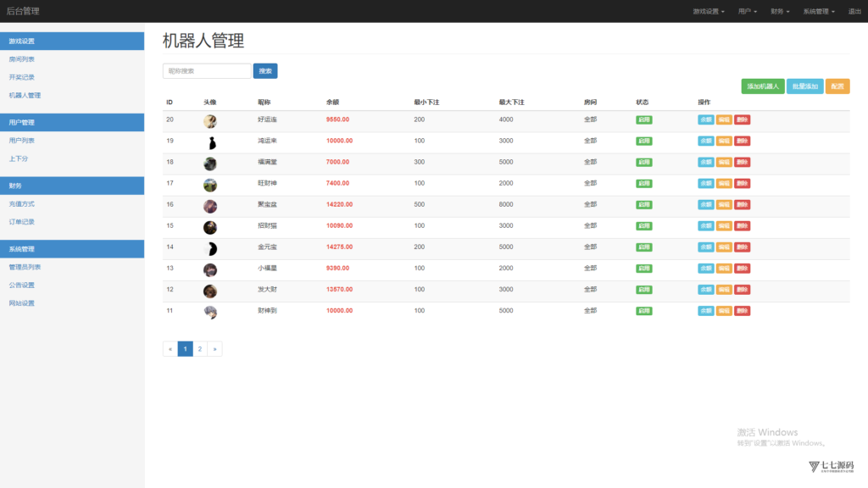Image resolution: width=868 pixels, height=488 pixels.
Task: Click the avatar image for robot ID 18
Action: point(209,164)
